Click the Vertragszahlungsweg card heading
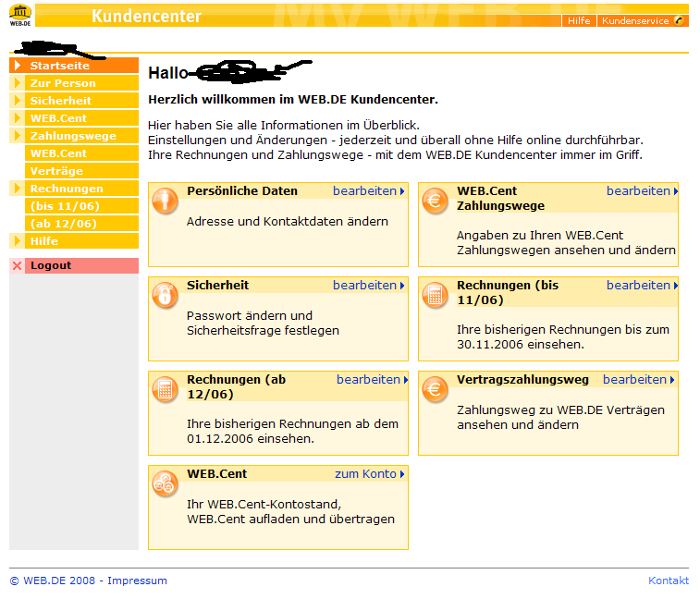 [522, 379]
